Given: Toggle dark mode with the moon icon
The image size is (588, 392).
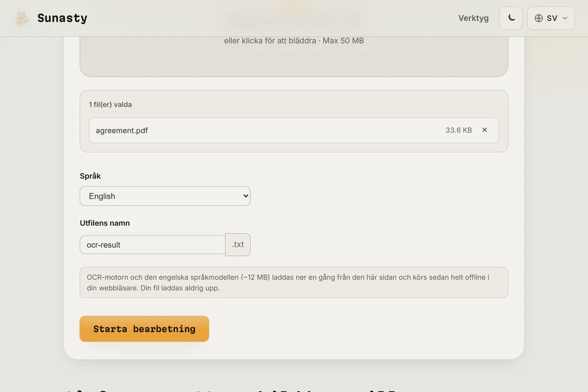Looking at the screenshot, I should pyautogui.click(x=510, y=18).
